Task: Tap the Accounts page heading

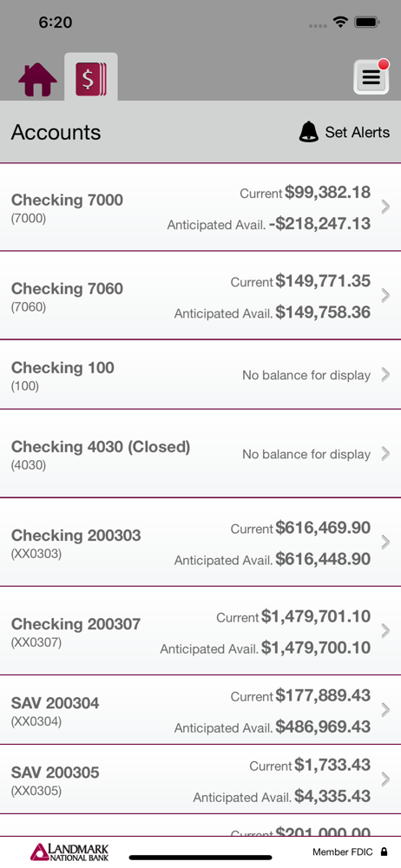Action: (x=56, y=132)
